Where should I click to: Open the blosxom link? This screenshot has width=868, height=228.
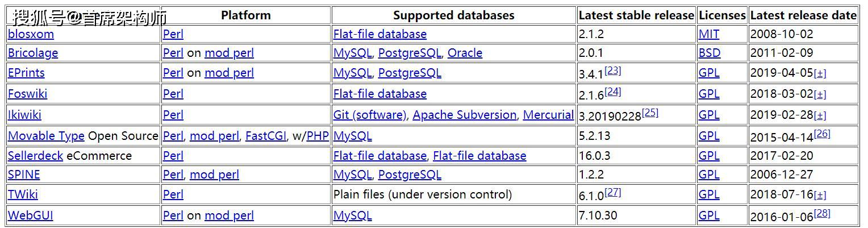[31, 34]
